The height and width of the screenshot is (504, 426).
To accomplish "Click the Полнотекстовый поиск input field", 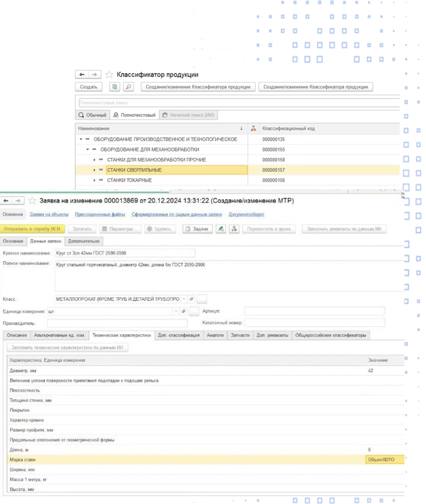I will 239,103.
